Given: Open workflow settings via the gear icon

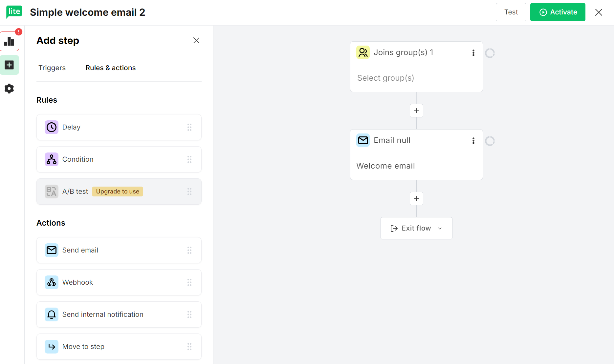Looking at the screenshot, I should point(9,88).
